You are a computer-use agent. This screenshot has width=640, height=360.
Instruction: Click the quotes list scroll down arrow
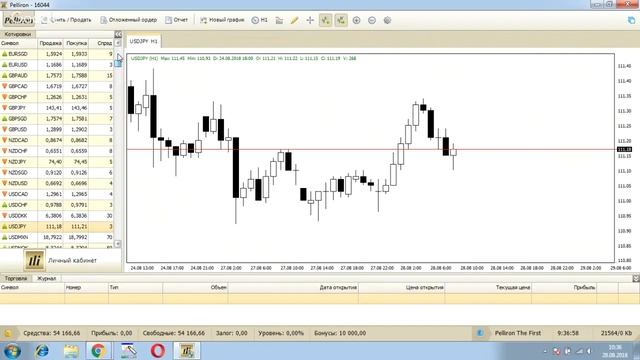[x=118, y=244]
